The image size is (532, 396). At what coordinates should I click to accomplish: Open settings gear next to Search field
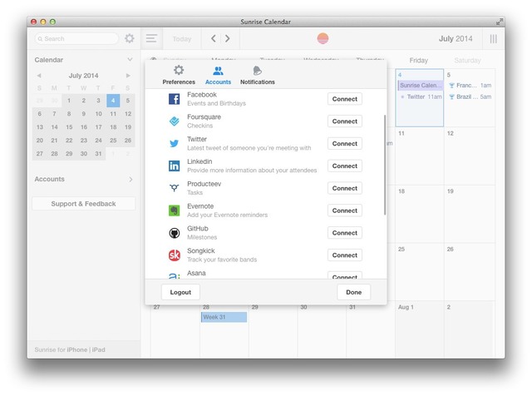(130, 38)
